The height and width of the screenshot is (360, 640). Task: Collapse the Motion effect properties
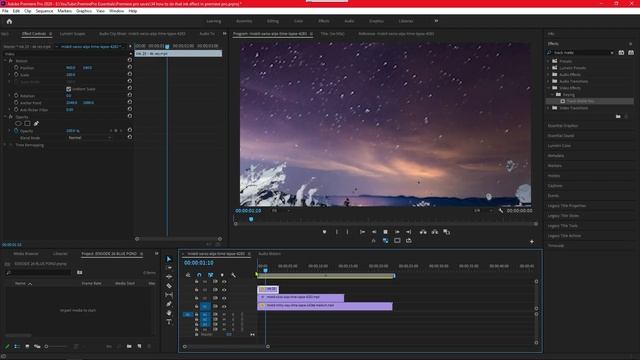5,60
